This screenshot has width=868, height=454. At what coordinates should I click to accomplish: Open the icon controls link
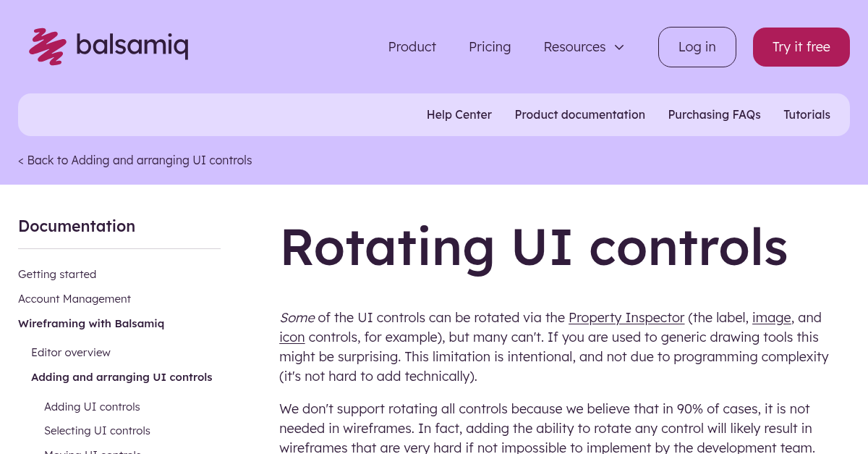pos(292,337)
